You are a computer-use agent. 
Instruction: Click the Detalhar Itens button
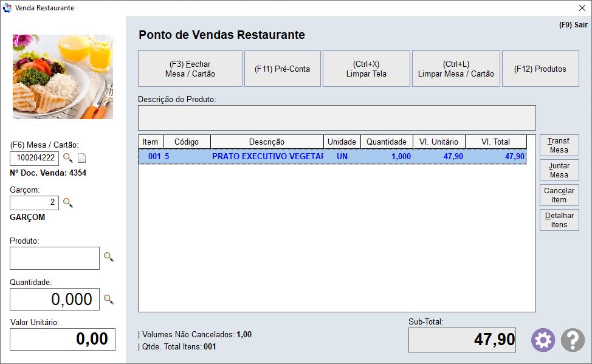(559, 220)
